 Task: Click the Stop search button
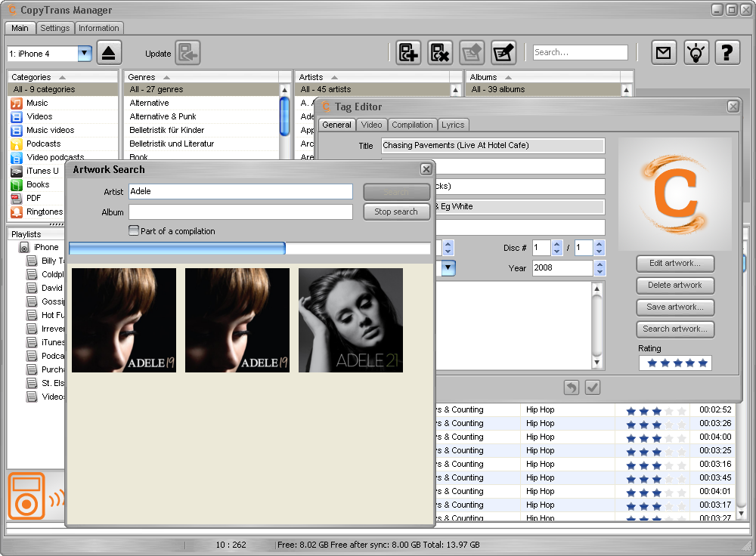[x=396, y=212]
